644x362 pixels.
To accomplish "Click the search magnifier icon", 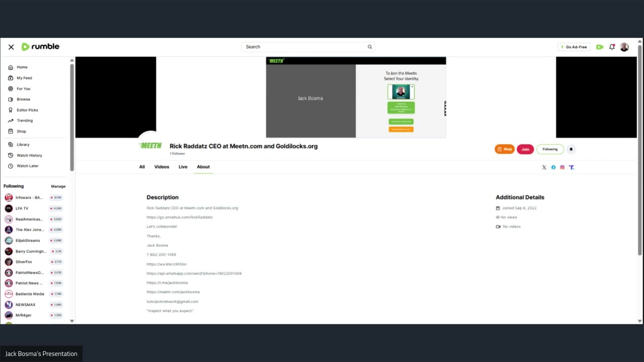I will [x=370, y=47].
